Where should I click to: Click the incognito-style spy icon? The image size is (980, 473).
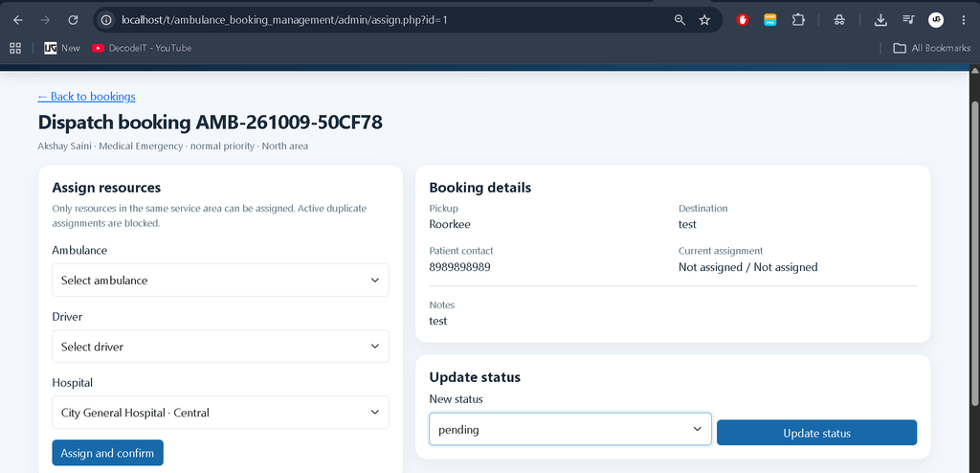839,20
